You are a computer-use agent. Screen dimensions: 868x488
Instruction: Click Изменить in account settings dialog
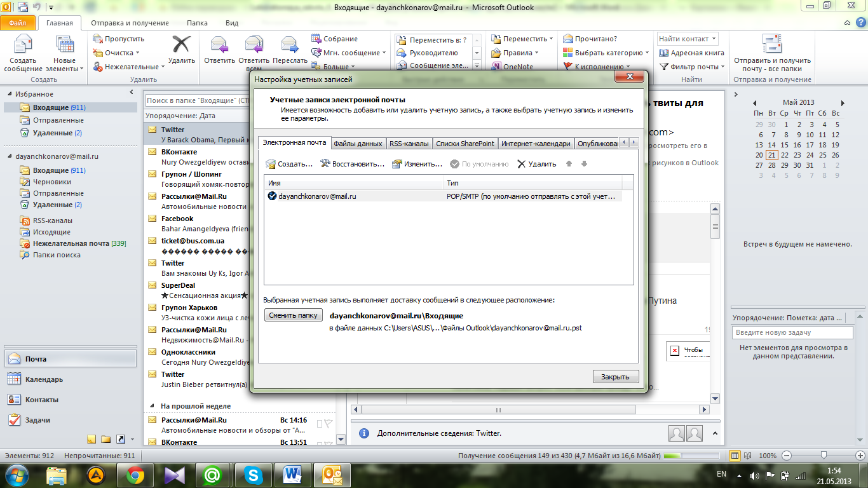[417, 164]
